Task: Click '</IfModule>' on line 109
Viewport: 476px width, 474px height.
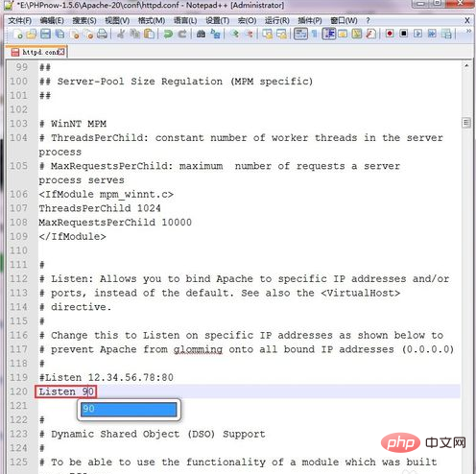Action: (72, 236)
